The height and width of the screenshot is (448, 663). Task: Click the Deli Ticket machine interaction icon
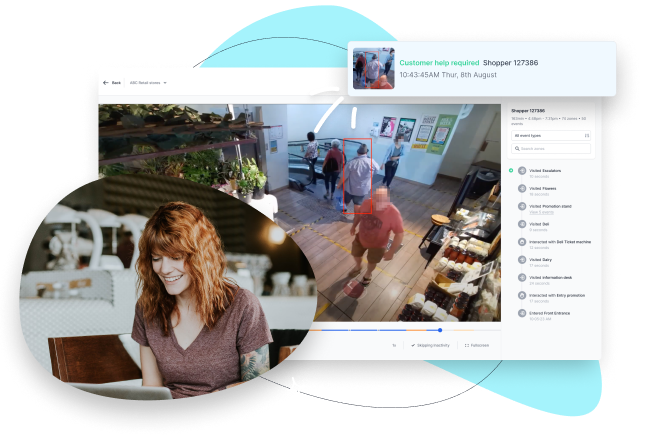522,243
